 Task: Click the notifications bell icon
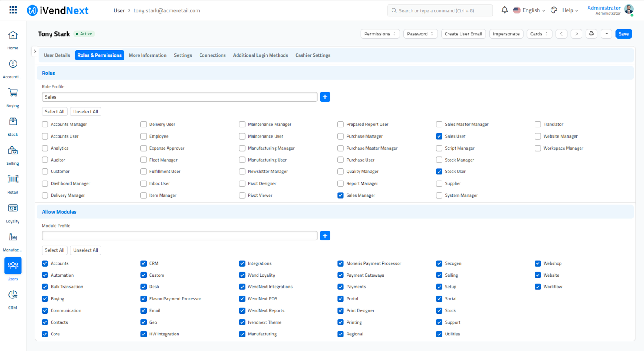[x=504, y=10]
